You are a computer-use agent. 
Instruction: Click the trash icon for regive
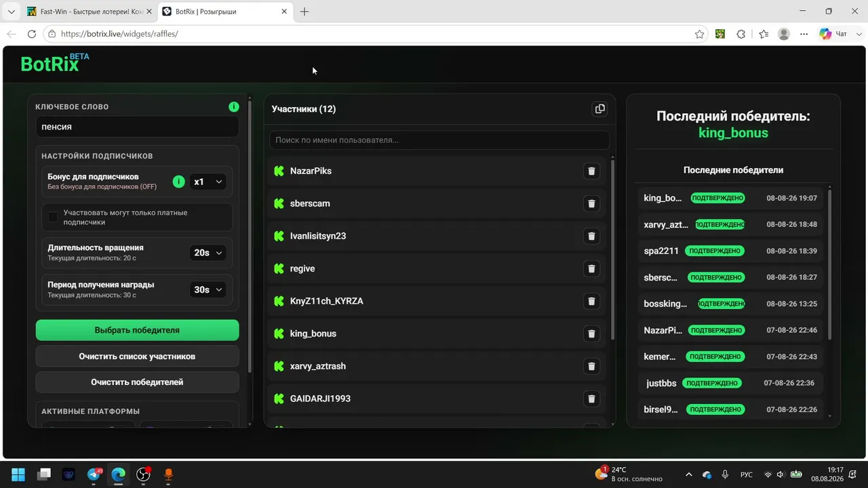(x=591, y=268)
